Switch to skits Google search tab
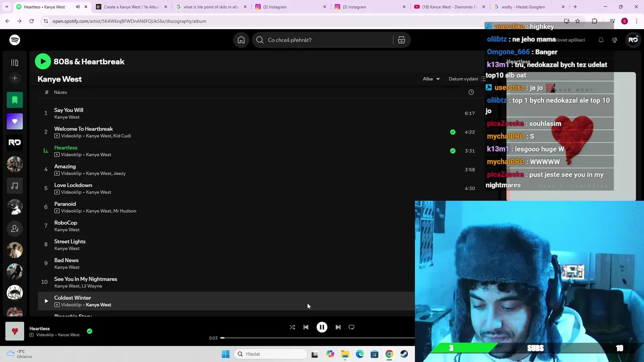 click(x=211, y=7)
